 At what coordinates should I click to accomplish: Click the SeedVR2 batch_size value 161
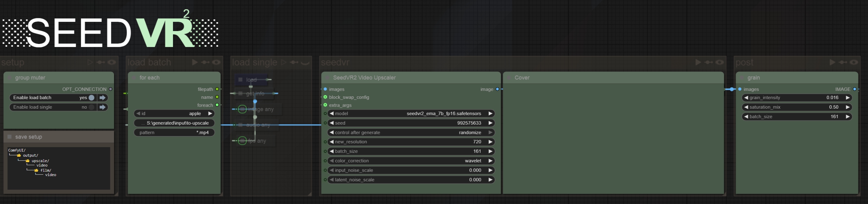(x=477, y=151)
